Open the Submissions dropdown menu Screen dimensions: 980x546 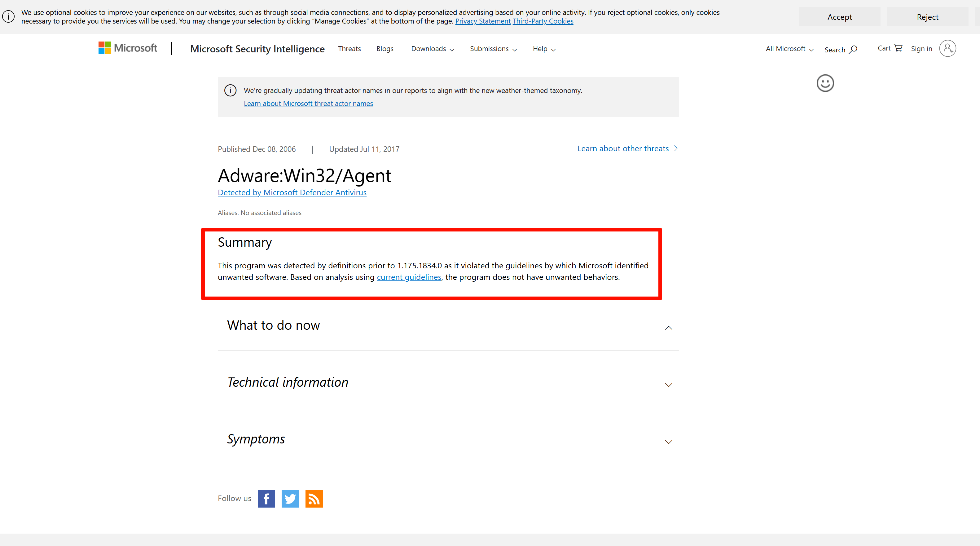(x=493, y=49)
